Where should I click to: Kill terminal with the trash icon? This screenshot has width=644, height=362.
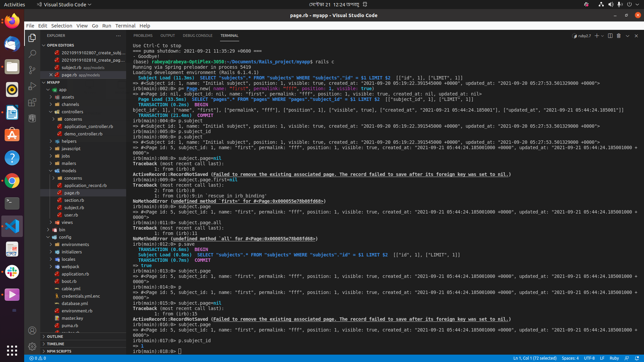[619, 36]
